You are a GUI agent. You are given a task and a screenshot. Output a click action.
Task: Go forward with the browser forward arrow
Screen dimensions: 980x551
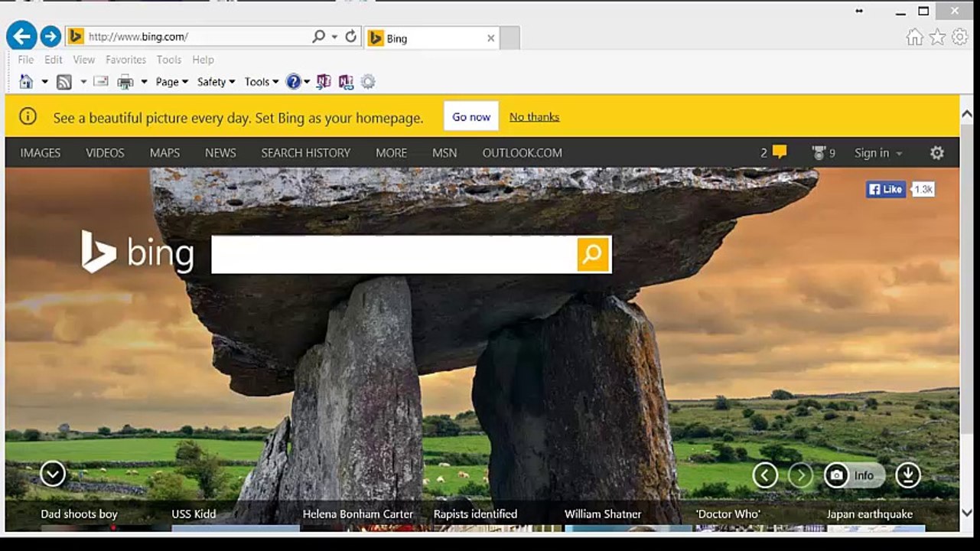[x=50, y=36]
